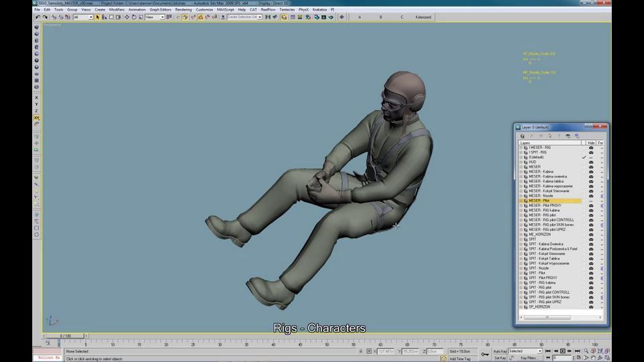Toggle hide for ME_HORIZON layer
Viewport: 644px width, 362px height.
tap(591, 235)
